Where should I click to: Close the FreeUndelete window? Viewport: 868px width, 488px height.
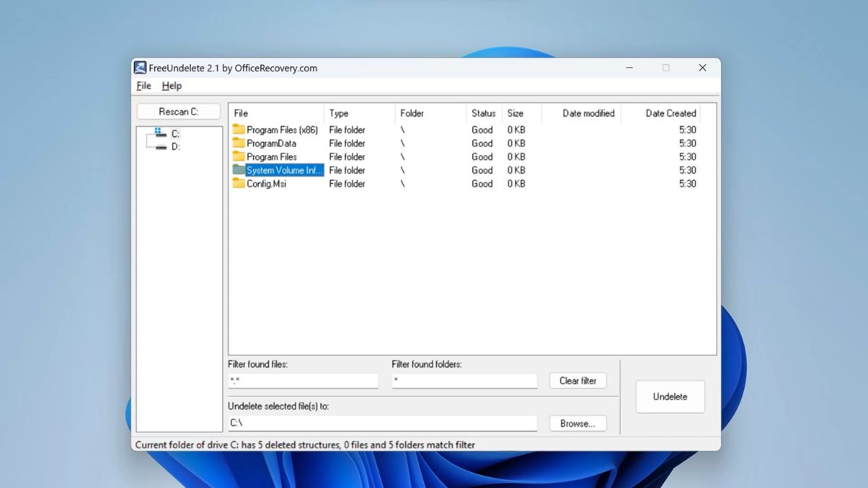[702, 68]
